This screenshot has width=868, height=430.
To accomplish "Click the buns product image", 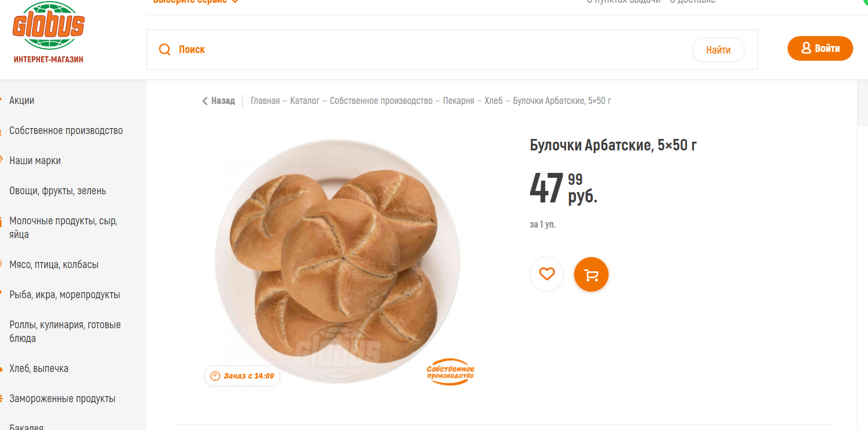I will (x=338, y=262).
